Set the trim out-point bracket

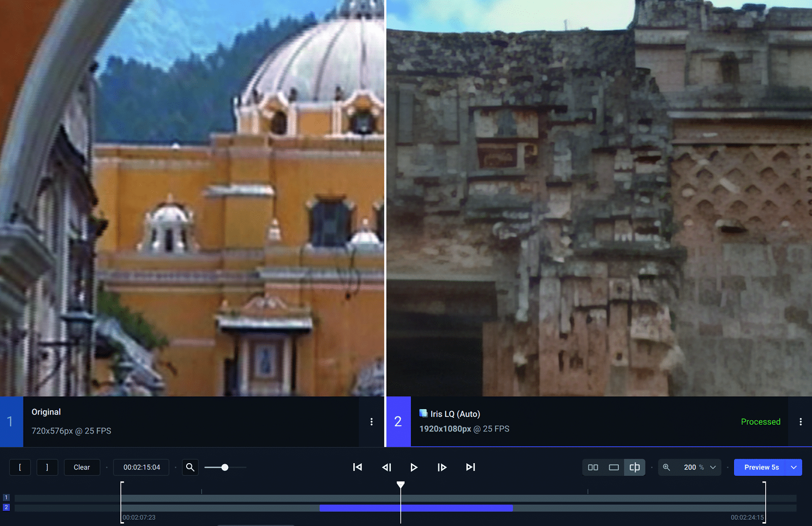pos(47,467)
